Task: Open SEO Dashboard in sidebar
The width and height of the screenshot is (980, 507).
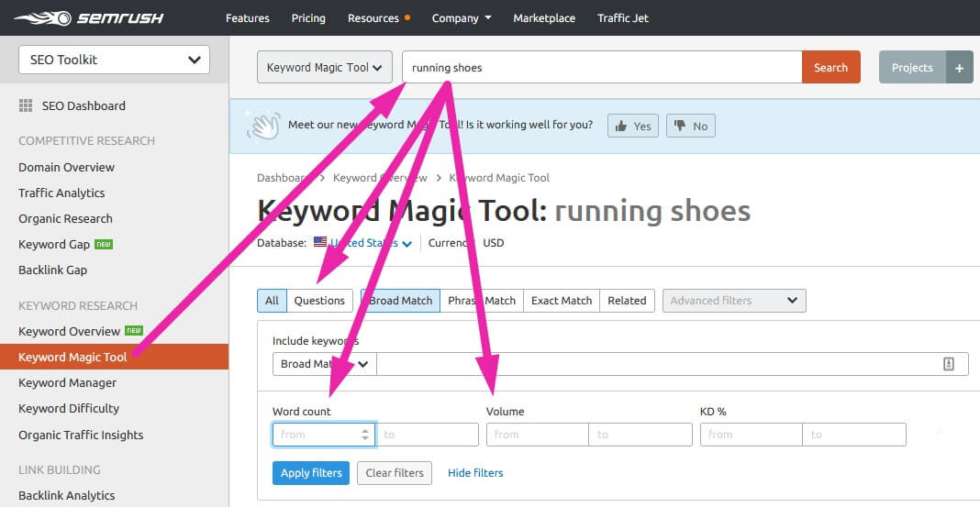Action: pyautogui.click(x=84, y=105)
